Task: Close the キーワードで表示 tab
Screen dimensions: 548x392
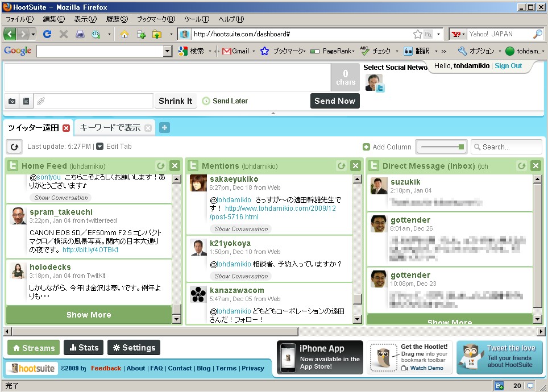Action: (x=148, y=128)
